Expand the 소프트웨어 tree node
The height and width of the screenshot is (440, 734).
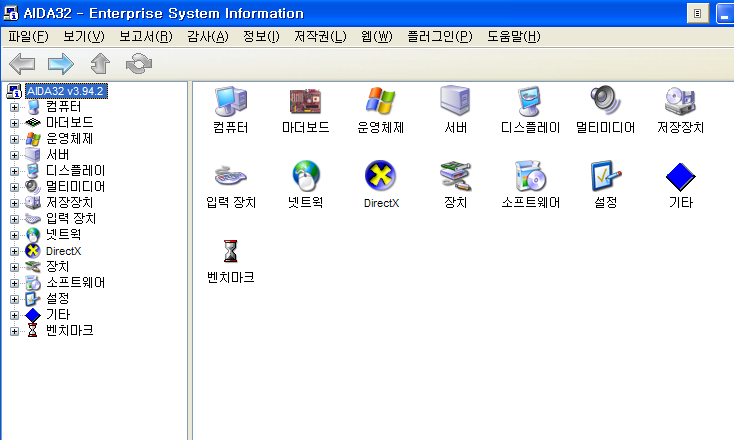14,283
